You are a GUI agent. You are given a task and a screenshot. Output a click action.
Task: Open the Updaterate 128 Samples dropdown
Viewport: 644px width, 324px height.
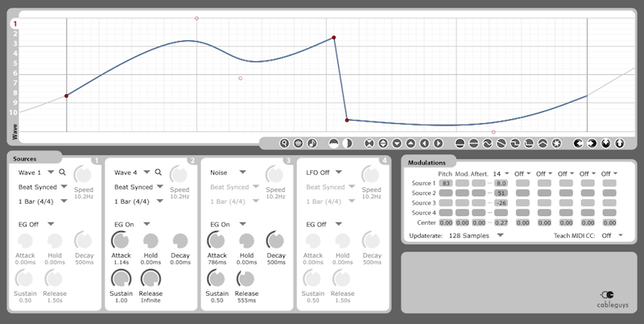pyautogui.click(x=476, y=235)
